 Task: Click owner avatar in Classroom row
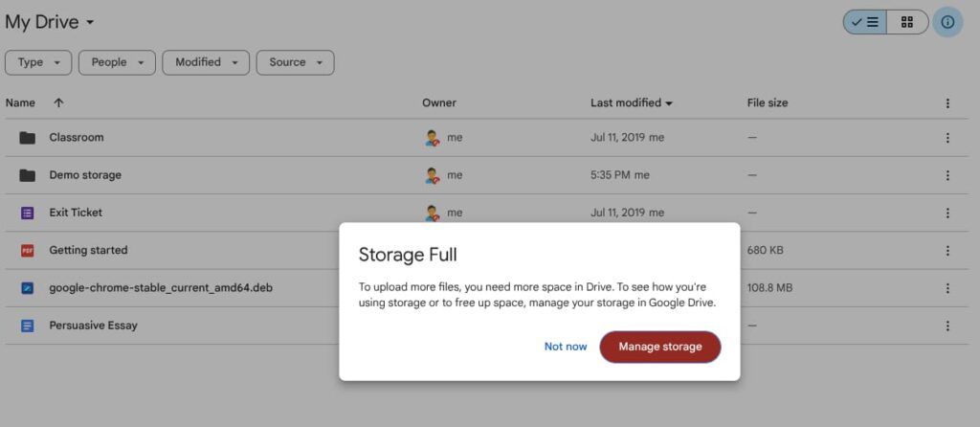click(432, 138)
